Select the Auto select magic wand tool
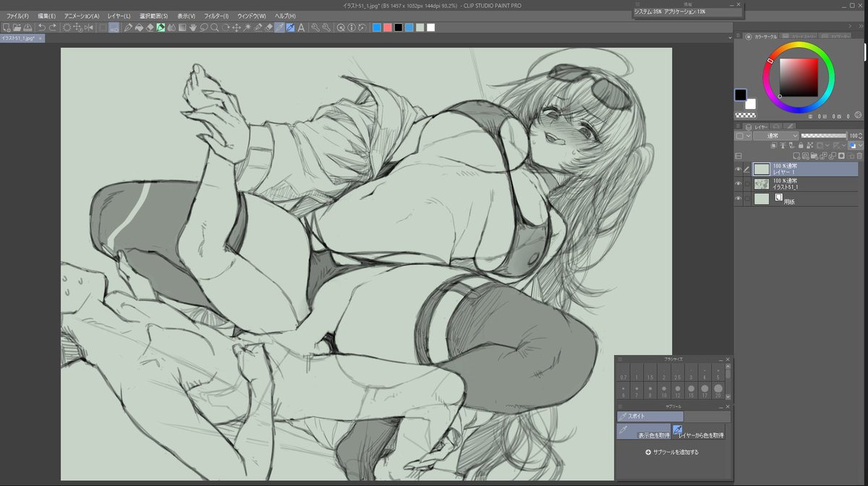This screenshot has width=868, height=486. tap(247, 27)
